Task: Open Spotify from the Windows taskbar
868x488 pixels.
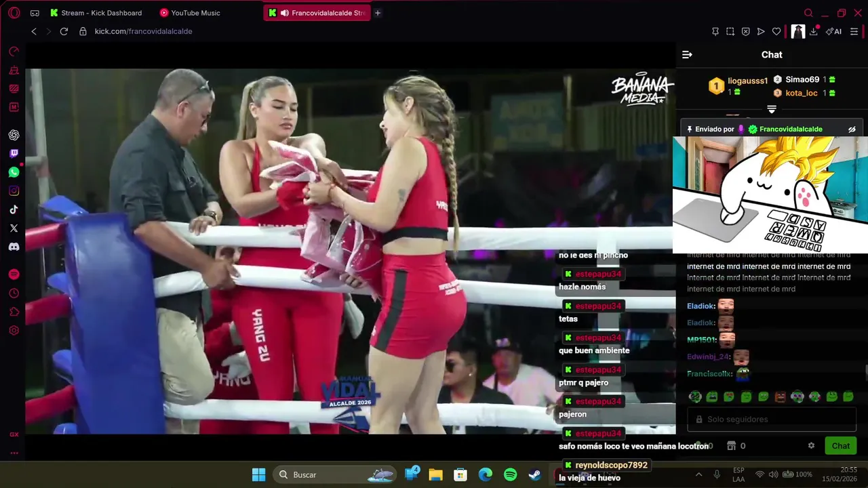Action: (511, 474)
